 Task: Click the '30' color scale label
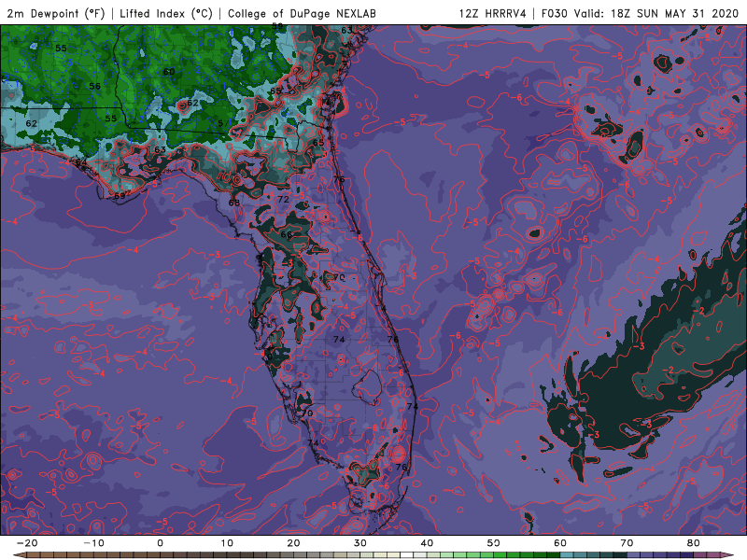click(360, 543)
